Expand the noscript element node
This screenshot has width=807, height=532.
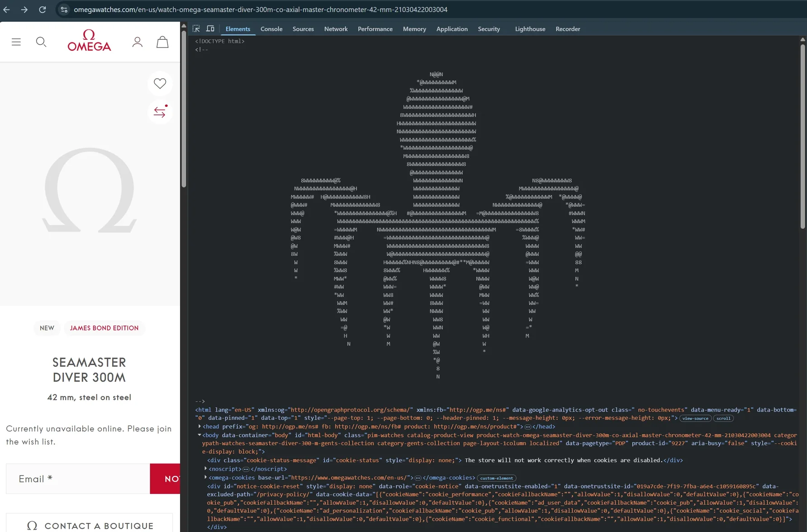coord(206,469)
